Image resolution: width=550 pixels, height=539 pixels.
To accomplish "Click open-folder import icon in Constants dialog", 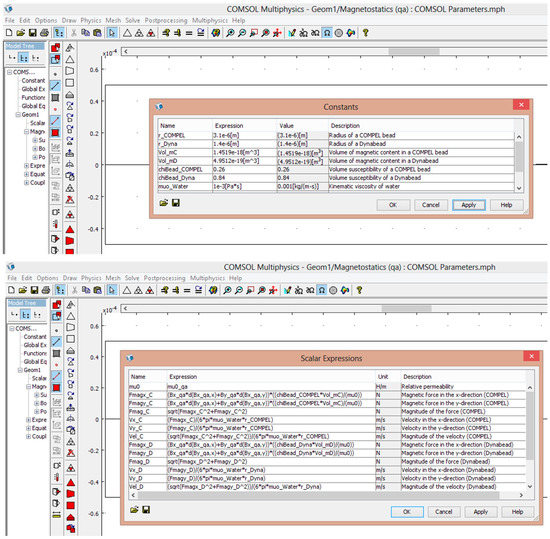I will coord(164,203).
